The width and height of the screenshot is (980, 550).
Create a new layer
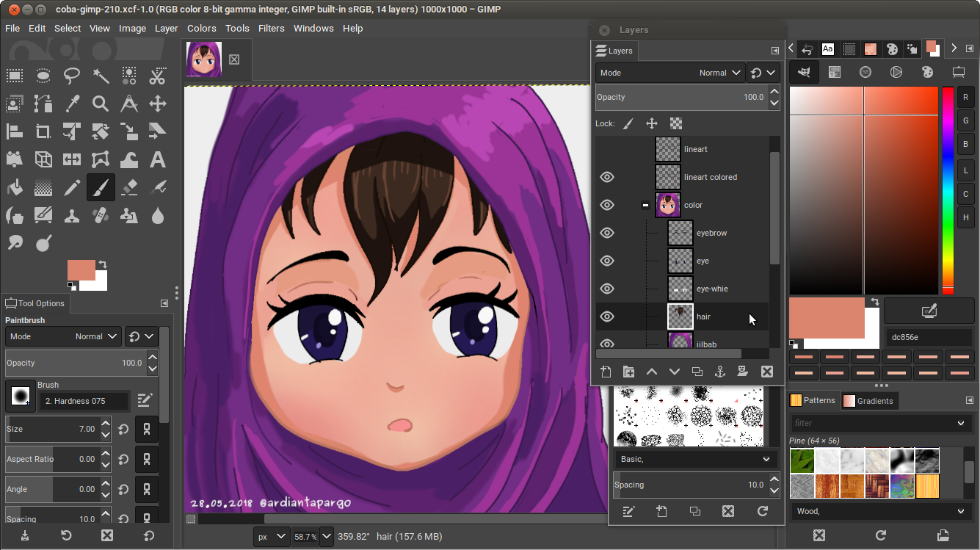coord(606,372)
